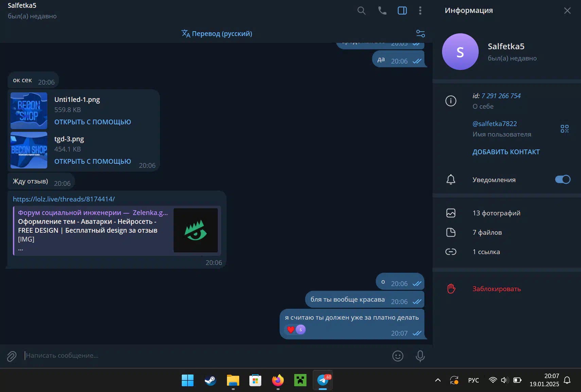The height and width of the screenshot is (392, 581).
Task: Translate chat with Перевод (русский)
Action: [217, 34]
